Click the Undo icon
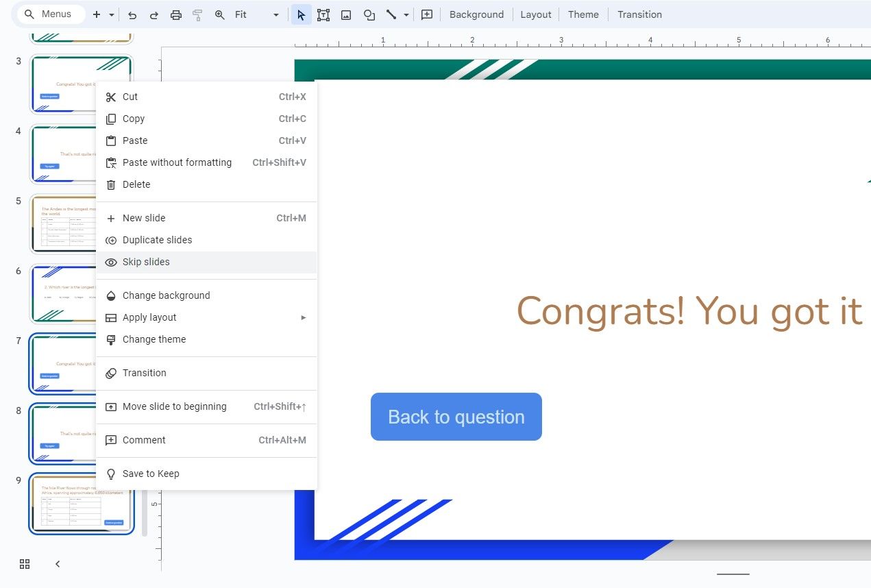 click(132, 14)
